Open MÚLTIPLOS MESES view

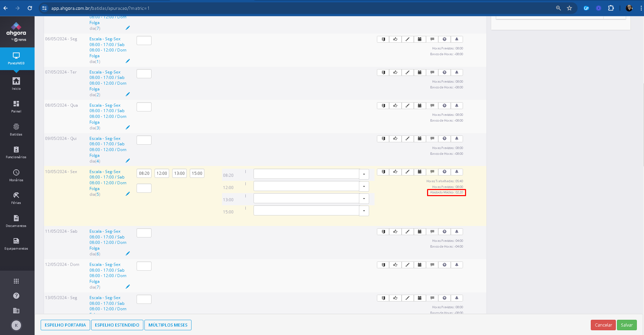168,325
